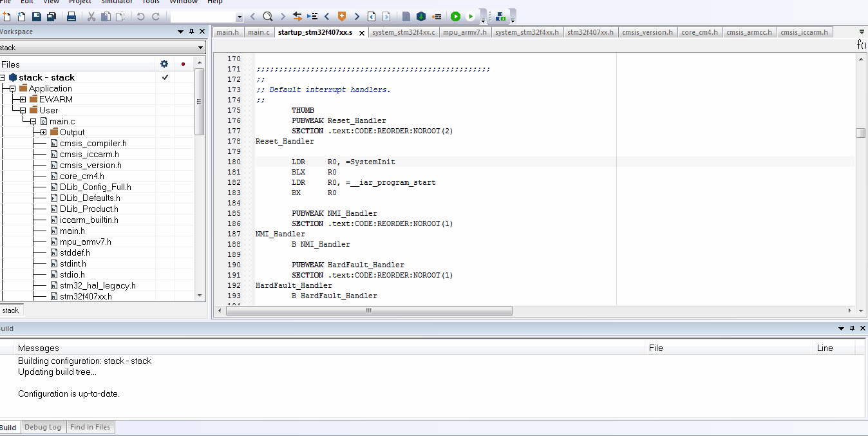Screen dimensions: 868x436
Task: Pin the Workspace panel
Action: [191, 32]
